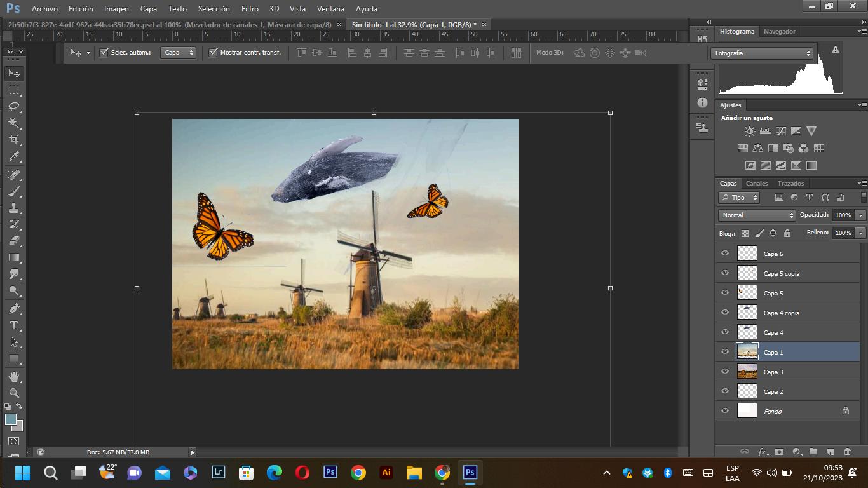Viewport: 868px width, 488px height.
Task: Lock transparent pixels
Action: 745,233
